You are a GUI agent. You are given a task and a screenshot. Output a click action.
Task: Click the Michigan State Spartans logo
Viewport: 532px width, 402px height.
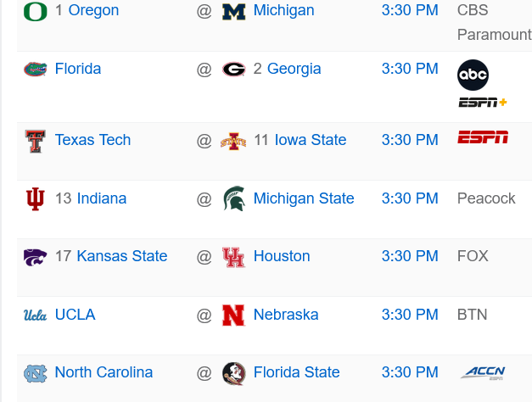[233, 199]
